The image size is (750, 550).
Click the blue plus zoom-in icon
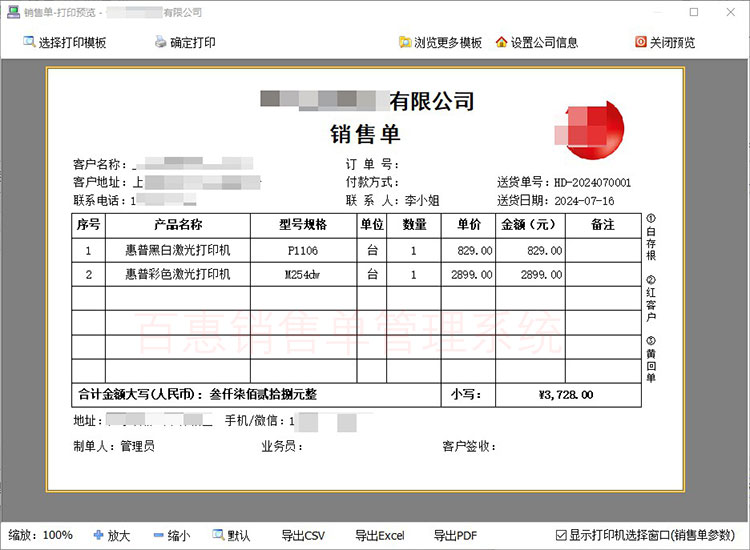(99, 535)
